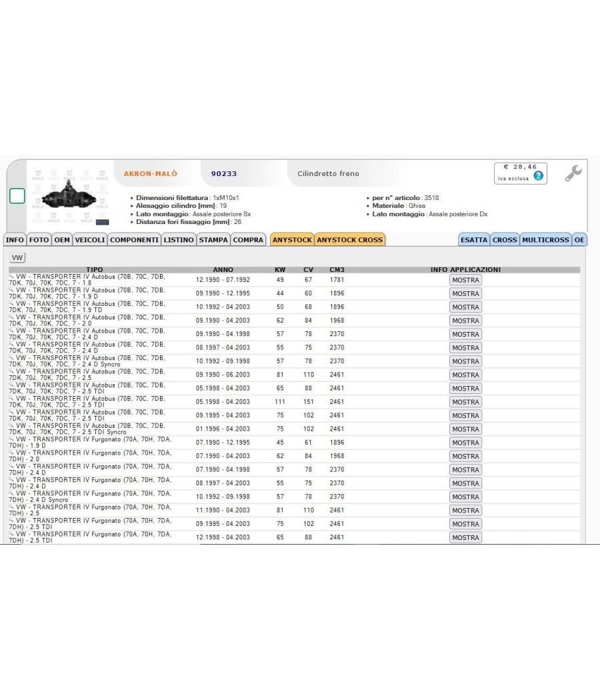Open the ANYSTOCK CROSS tab
Viewport: 600px width, 700px height.
click(x=350, y=240)
